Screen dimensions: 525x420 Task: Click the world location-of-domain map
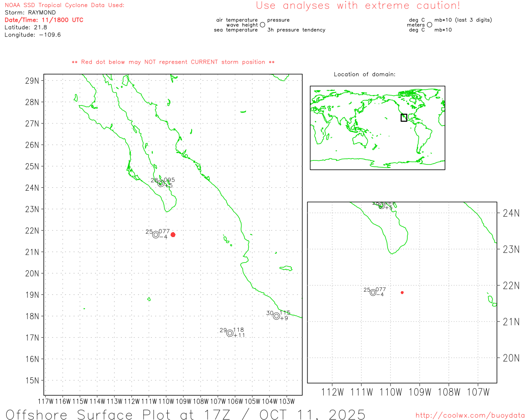pos(377,128)
